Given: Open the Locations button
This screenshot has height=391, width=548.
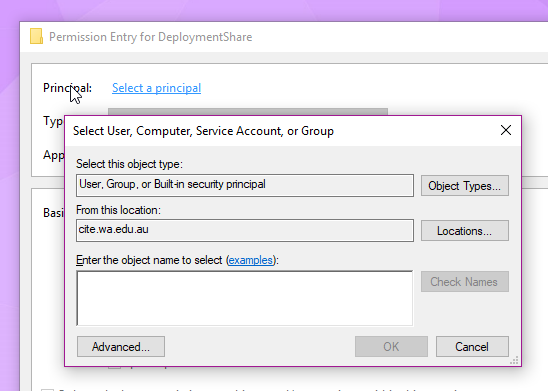Looking at the screenshot, I should [465, 231].
